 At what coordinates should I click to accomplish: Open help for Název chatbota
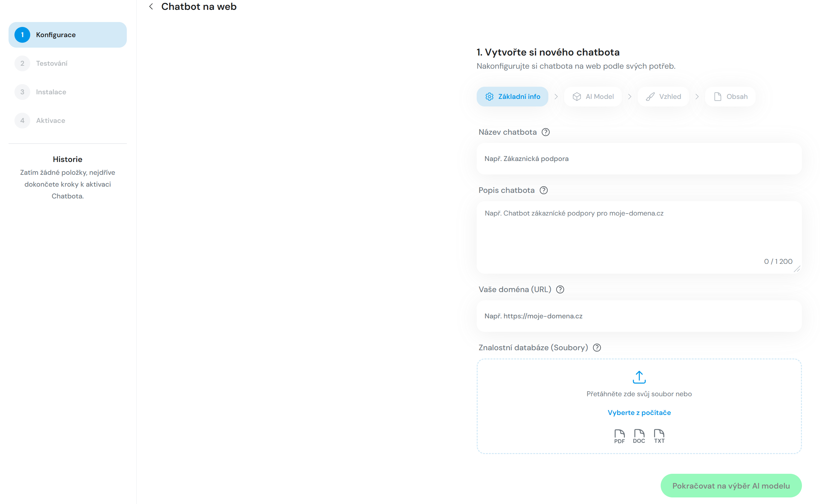545,132
